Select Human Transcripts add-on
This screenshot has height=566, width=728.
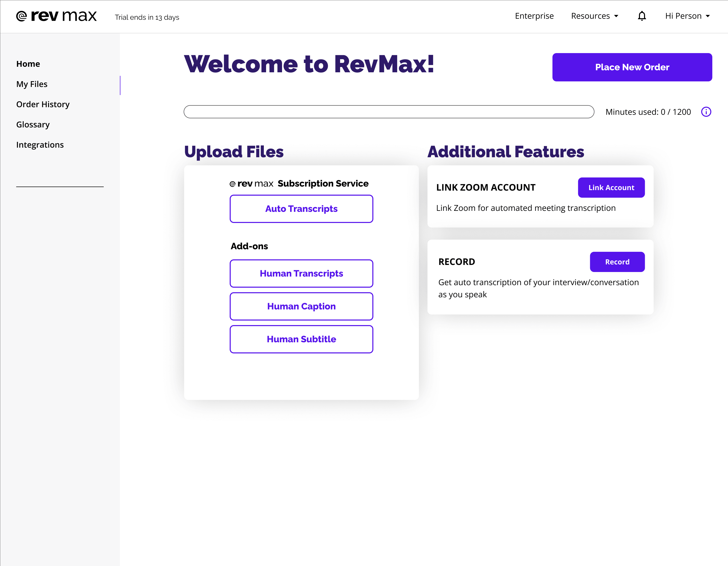pyautogui.click(x=301, y=274)
